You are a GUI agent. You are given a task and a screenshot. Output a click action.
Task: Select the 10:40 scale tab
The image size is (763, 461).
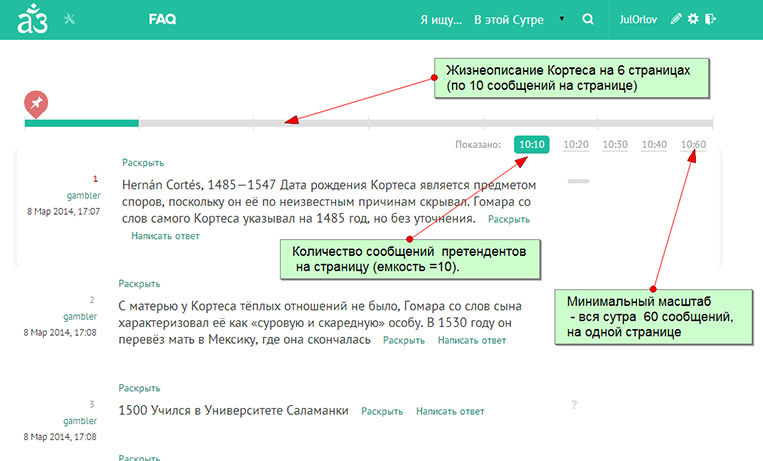654,145
